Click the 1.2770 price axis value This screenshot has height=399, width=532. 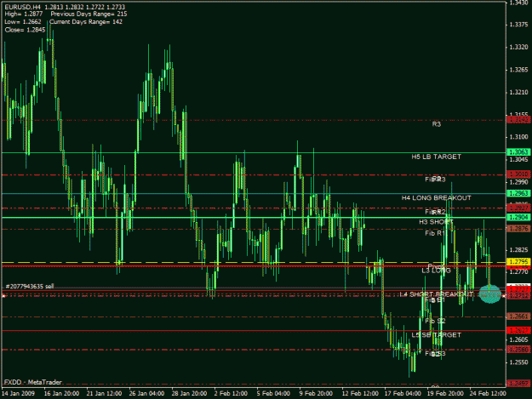click(518, 272)
